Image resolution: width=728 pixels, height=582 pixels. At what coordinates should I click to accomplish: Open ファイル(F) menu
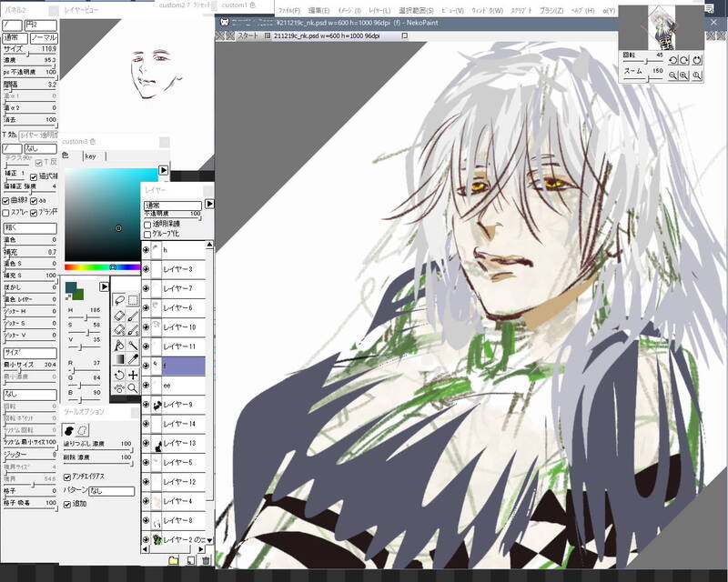[289, 10]
